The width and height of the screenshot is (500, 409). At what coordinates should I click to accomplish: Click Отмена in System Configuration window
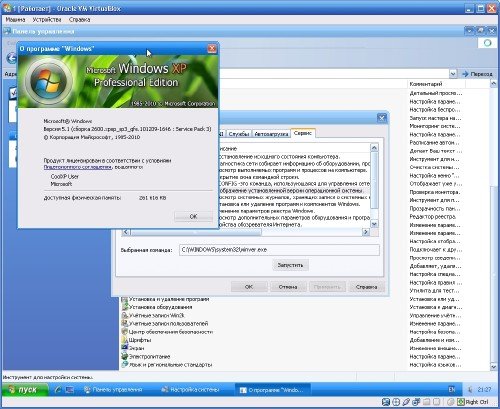point(288,287)
